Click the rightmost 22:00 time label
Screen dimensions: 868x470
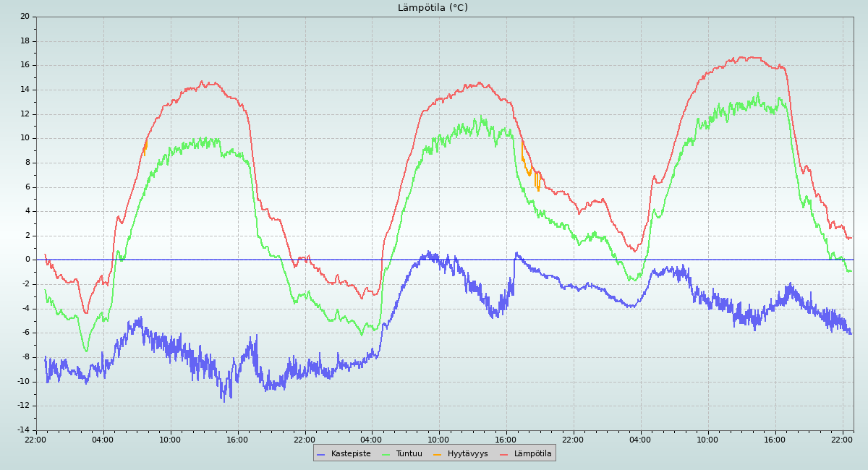point(842,440)
